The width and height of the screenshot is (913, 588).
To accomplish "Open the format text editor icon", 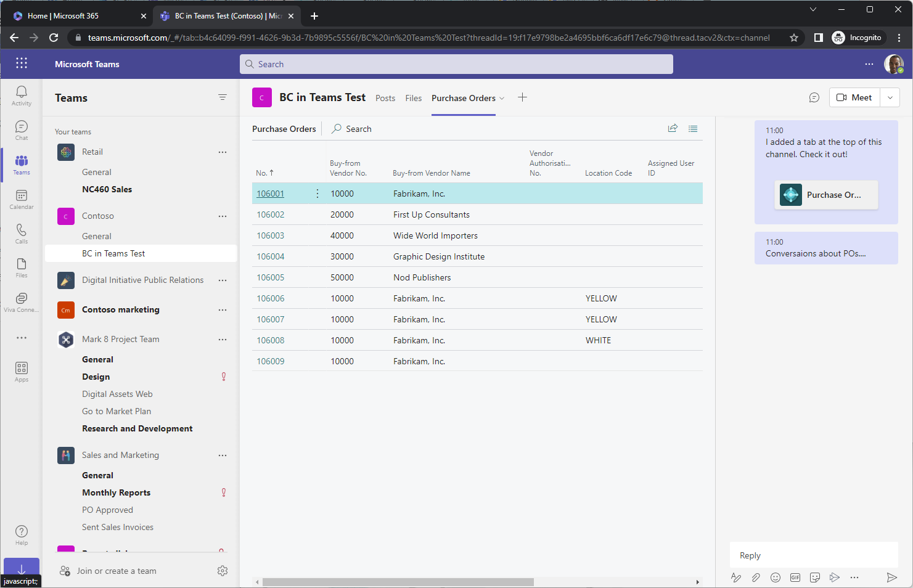I will [736, 578].
